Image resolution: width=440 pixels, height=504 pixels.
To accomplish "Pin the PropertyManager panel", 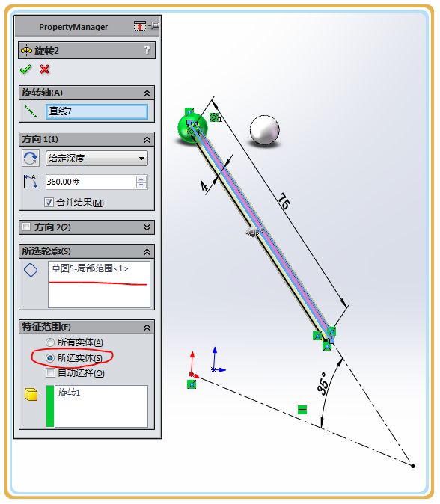I will tap(155, 25).
